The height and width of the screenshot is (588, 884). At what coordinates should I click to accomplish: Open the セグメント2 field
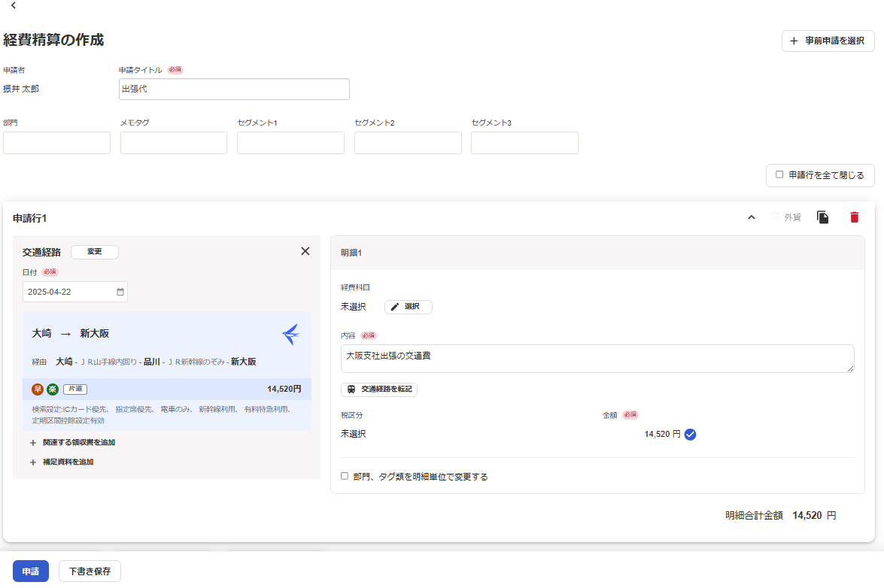[408, 143]
